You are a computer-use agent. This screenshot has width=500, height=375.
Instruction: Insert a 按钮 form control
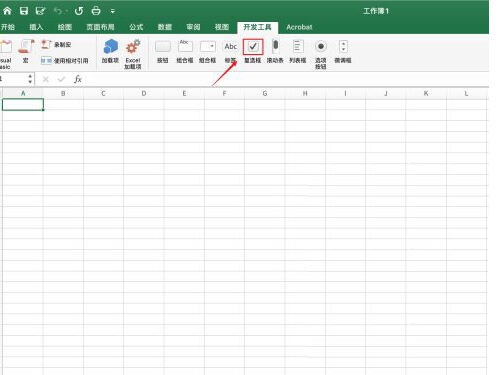tap(163, 51)
